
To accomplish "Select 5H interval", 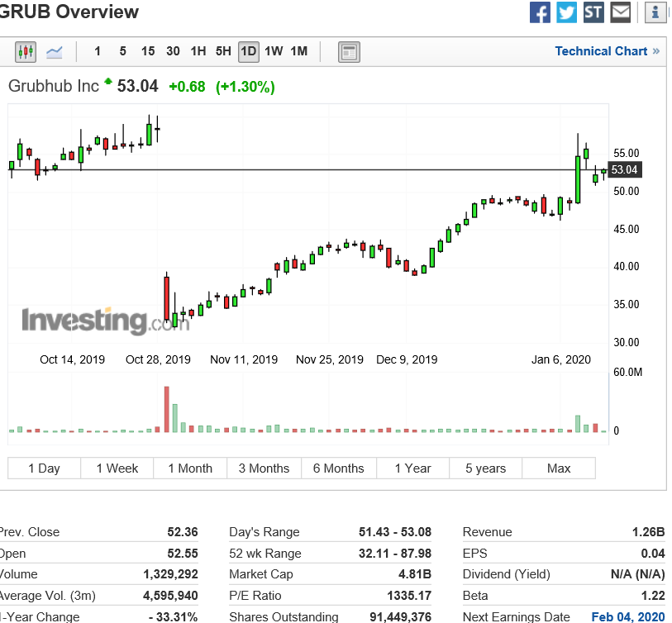I will [223, 51].
